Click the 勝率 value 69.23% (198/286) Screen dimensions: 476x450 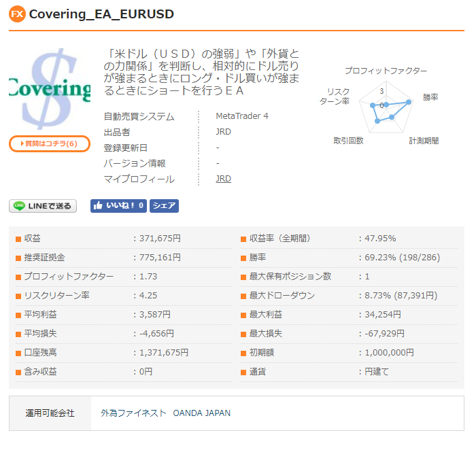403,258
